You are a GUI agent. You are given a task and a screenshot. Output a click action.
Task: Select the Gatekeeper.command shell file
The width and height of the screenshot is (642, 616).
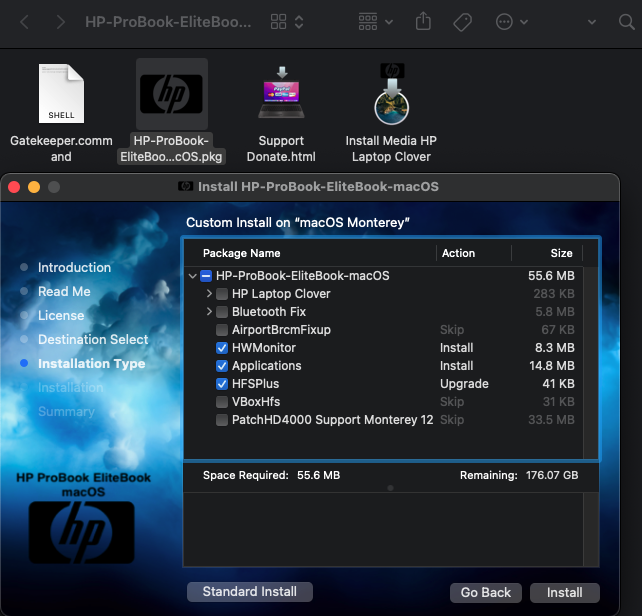click(x=61, y=93)
